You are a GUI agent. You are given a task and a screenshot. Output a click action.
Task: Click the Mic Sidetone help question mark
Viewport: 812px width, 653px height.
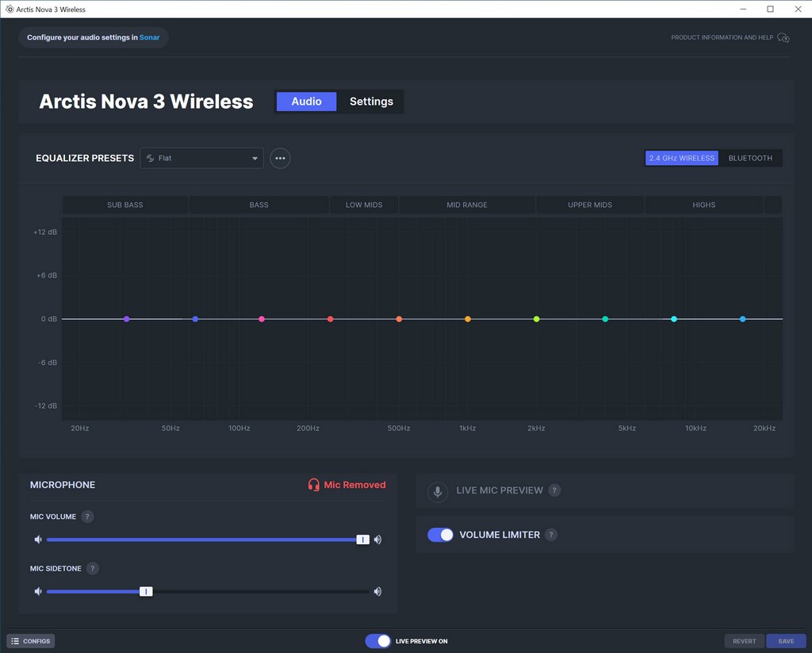click(x=93, y=568)
